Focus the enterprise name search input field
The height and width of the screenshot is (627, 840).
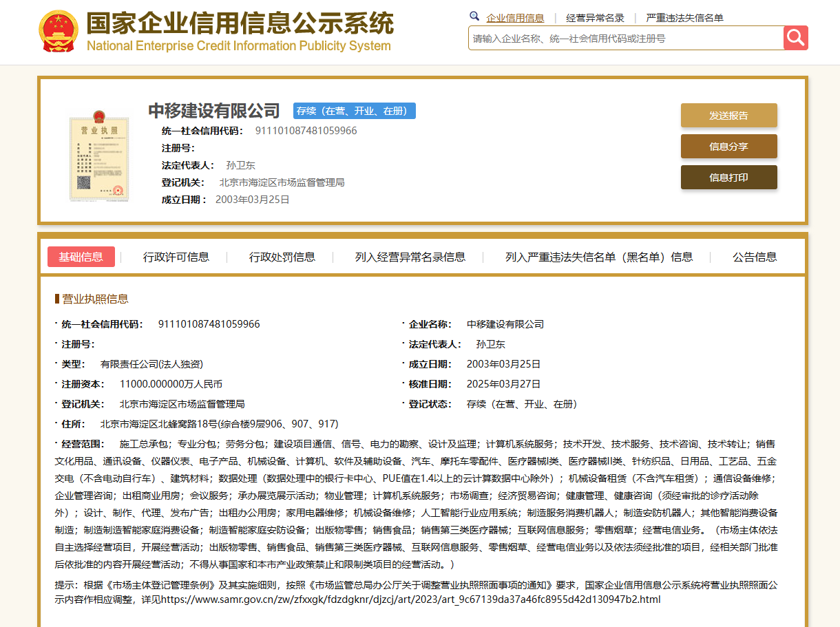626,39
